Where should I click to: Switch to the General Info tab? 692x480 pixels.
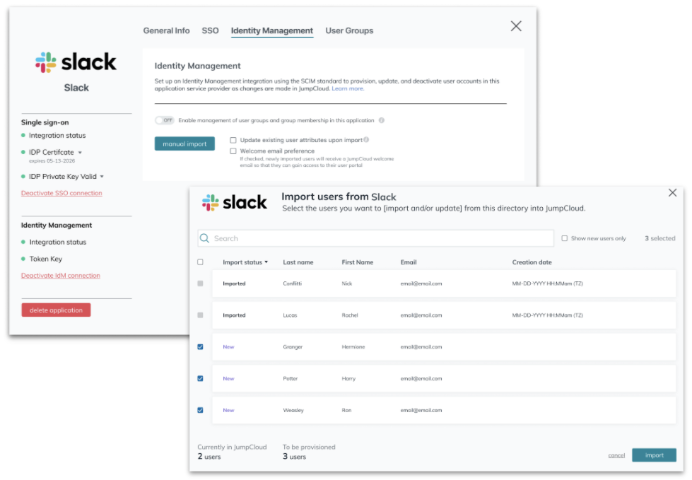(166, 31)
